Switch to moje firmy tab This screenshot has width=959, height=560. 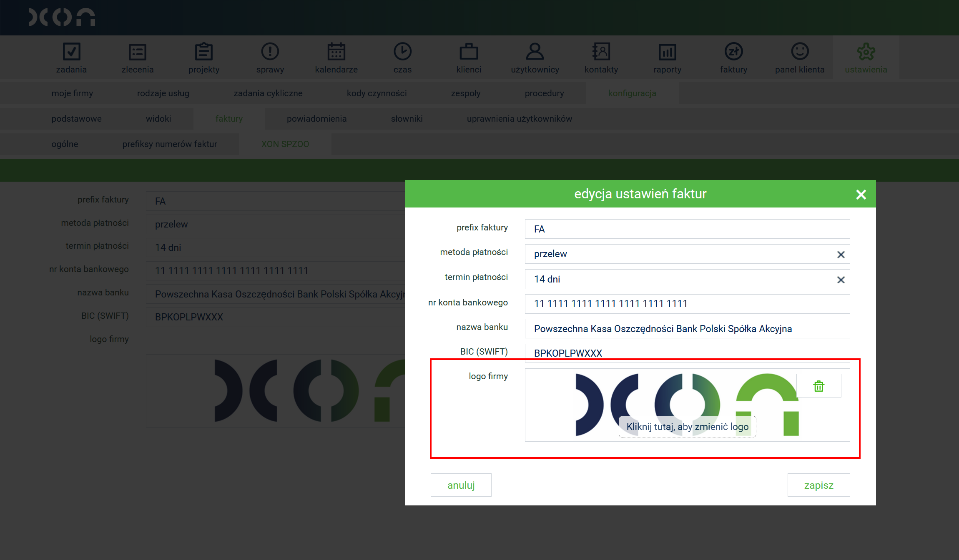(72, 93)
